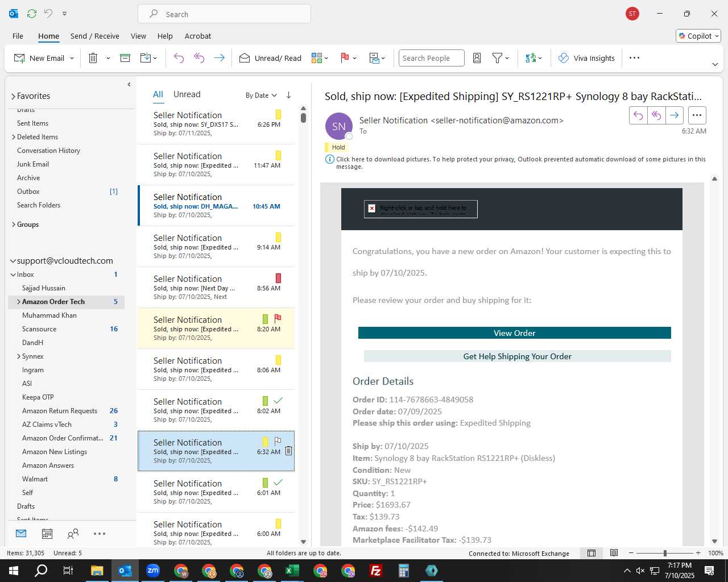Expand the ribbon chevron

(715, 64)
